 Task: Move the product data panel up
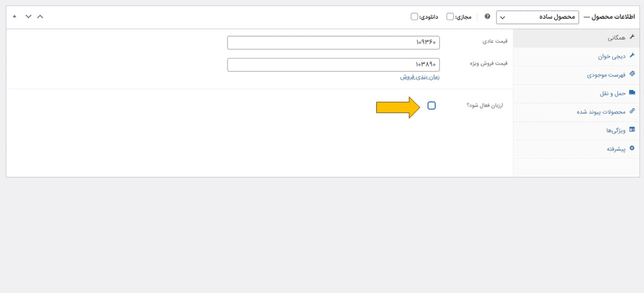tap(40, 16)
